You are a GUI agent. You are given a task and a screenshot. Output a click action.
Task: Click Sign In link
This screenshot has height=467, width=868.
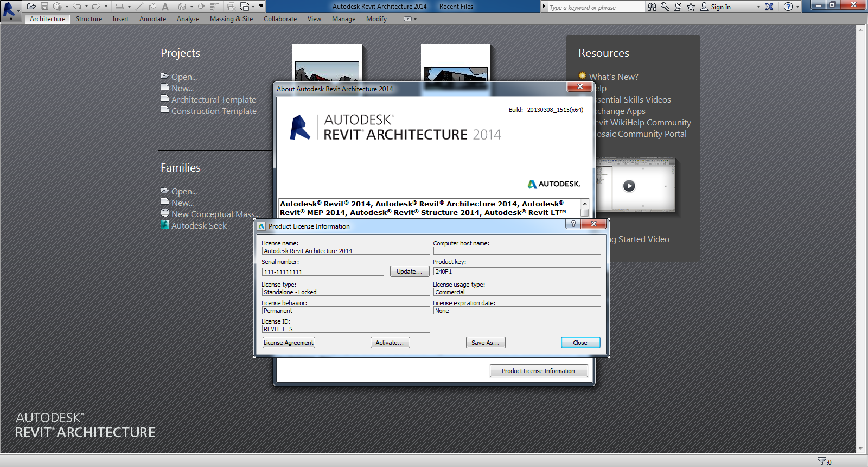[x=720, y=7]
